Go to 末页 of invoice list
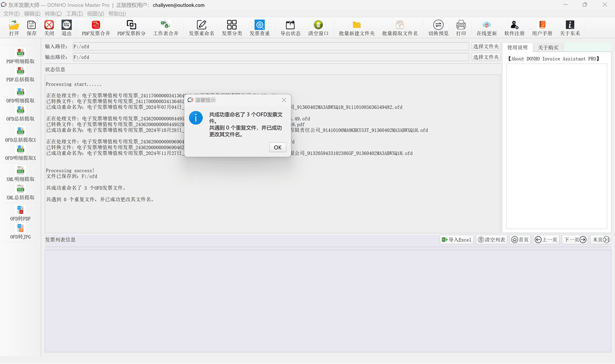 pyautogui.click(x=601, y=240)
